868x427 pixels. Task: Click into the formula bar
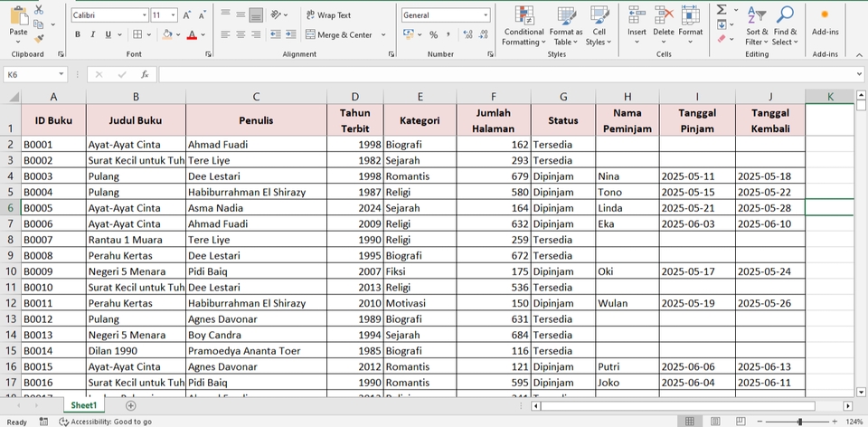pyautogui.click(x=505, y=74)
